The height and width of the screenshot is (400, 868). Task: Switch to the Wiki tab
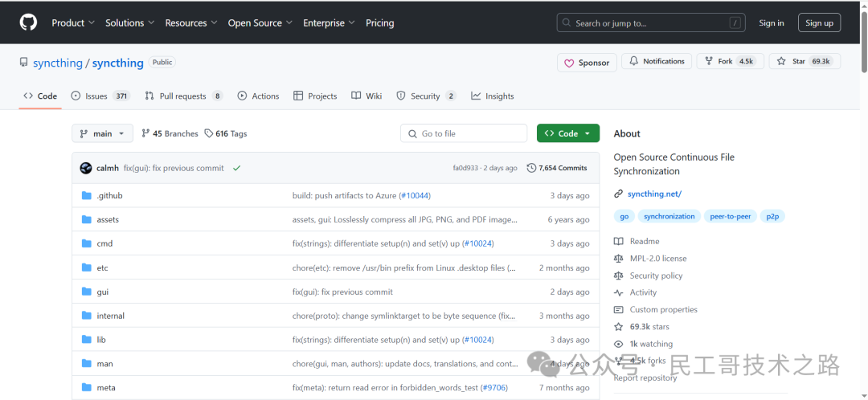pos(366,96)
